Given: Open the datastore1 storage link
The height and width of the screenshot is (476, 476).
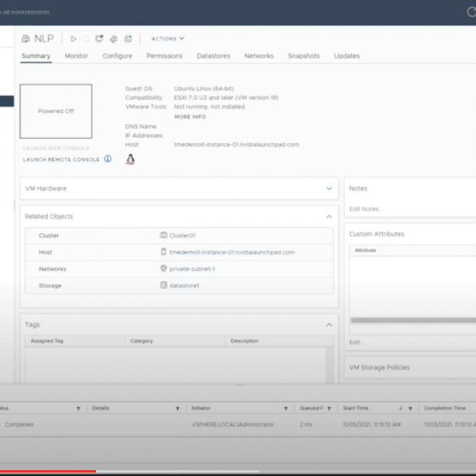Looking at the screenshot, I should click(184, 286).
